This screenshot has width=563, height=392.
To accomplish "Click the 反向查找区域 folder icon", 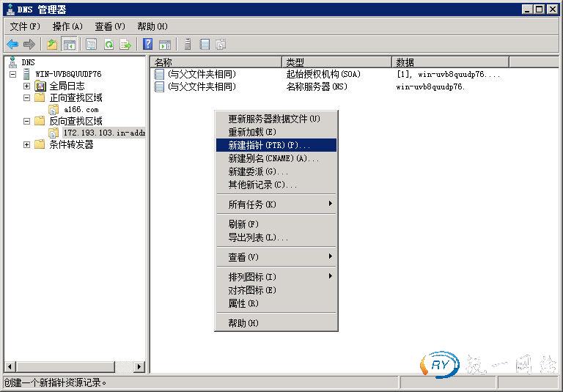I will click(x=40, y=121).
